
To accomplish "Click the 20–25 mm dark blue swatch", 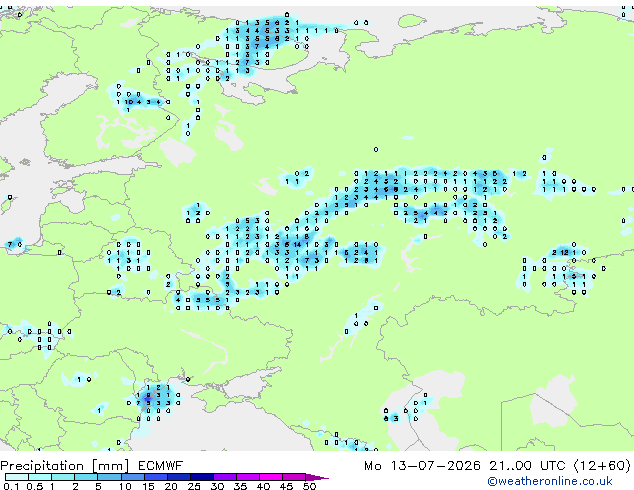I will tap(179, 477).
